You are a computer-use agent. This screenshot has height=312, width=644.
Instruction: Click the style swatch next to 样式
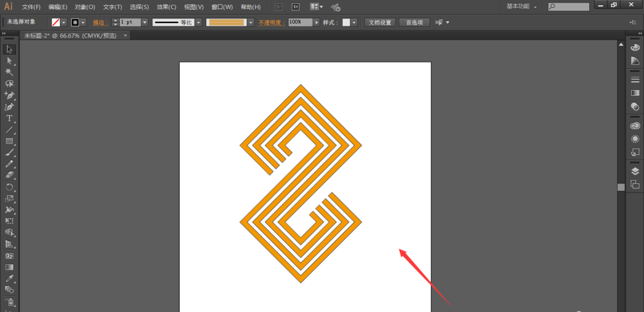346,23
